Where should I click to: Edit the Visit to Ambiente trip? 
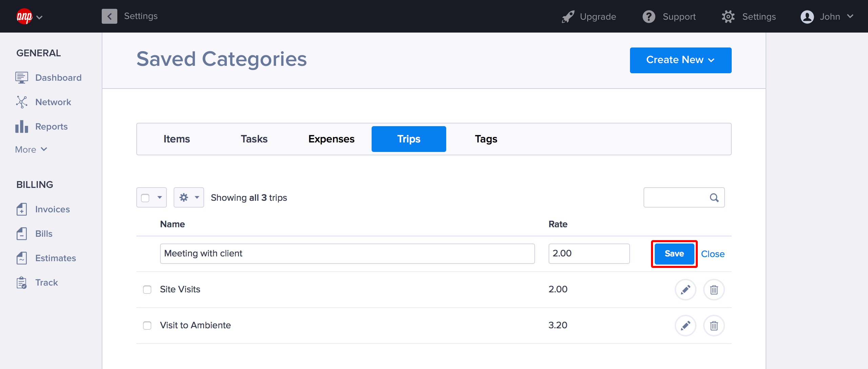pos(685,326)
